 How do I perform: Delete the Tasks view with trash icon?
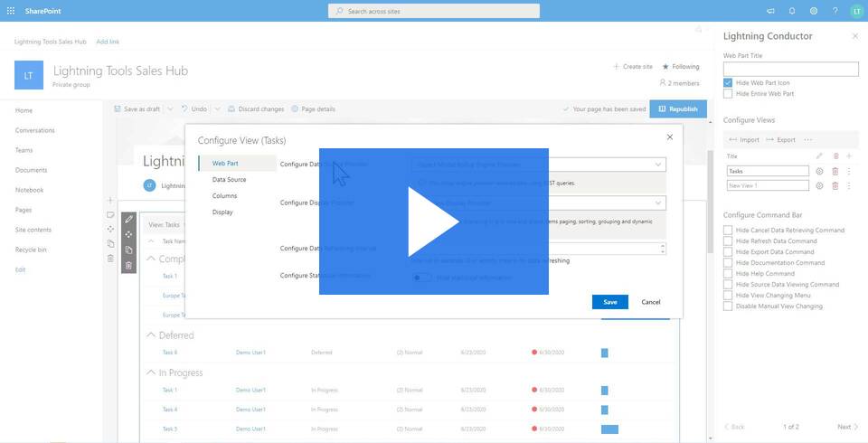tap(835, 171)
